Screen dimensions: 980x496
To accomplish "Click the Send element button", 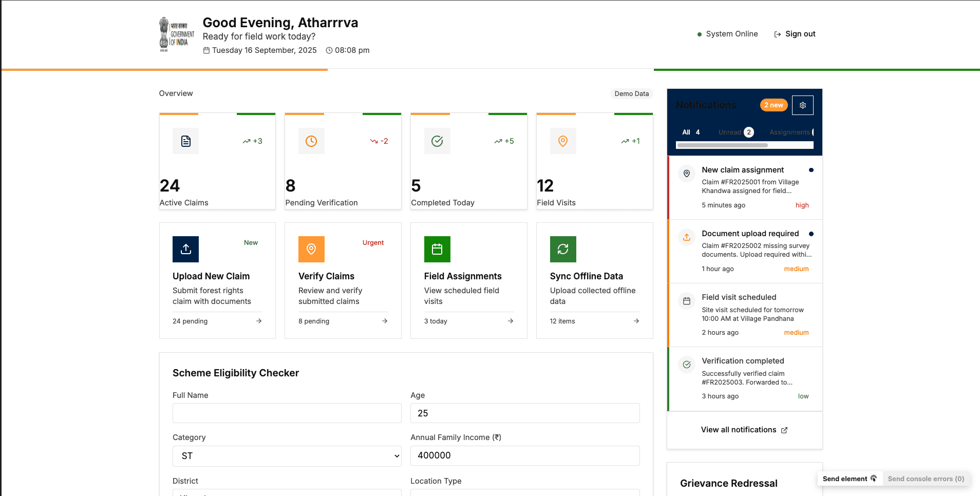I will click(x=850, y=479).
